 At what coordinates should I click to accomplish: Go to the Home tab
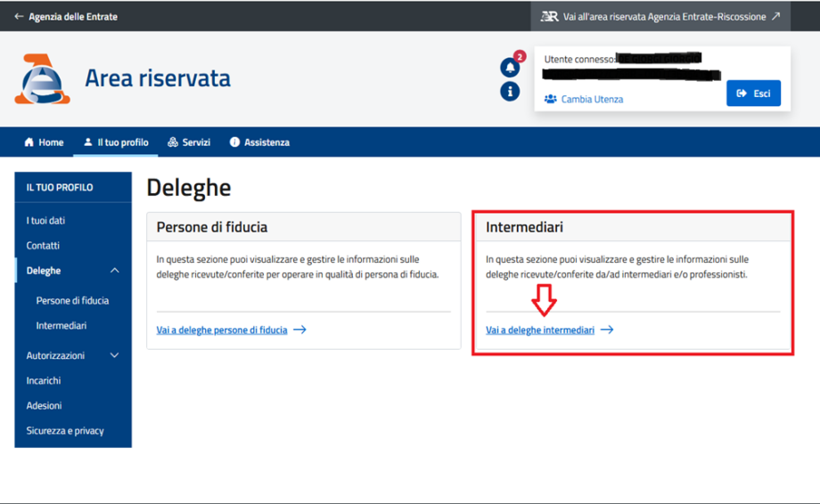(44, 142)
